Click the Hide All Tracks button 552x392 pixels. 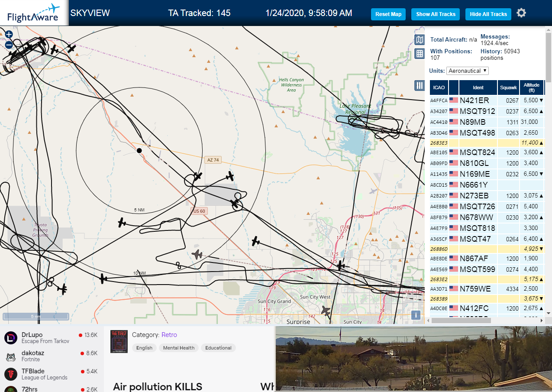pos(488,14)
